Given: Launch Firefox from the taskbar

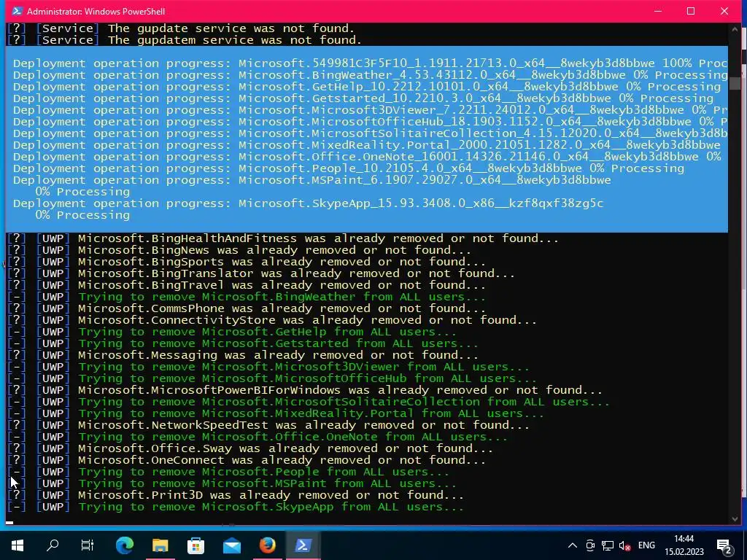Looking at the screenshot, I should click(x=267, y=545).
